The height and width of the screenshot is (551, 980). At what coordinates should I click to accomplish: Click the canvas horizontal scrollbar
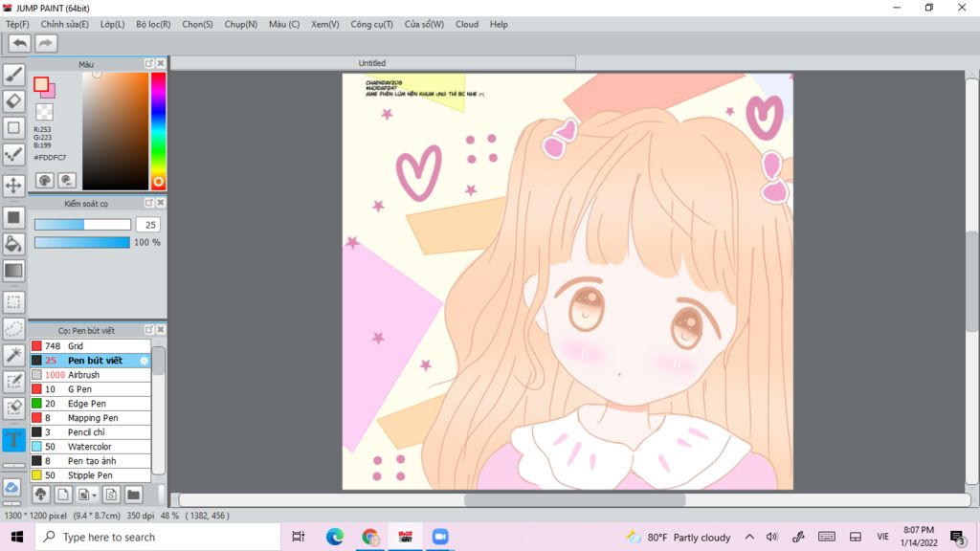coord(575,499)
